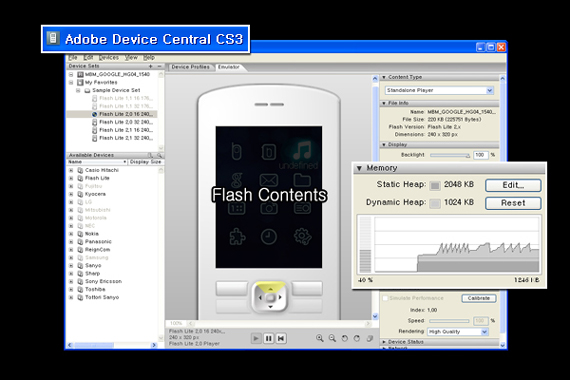Open the Standalone Player dropdown
The image size is (570, 380).
[439, 90]
